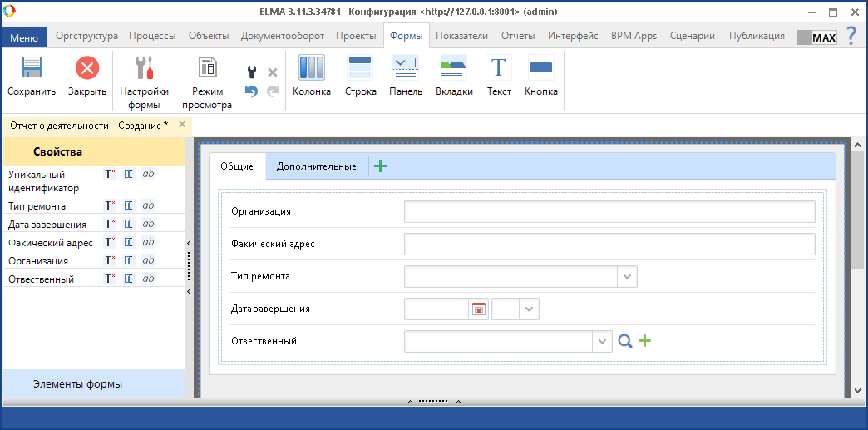Click into the Организация input field

[609, 212]
